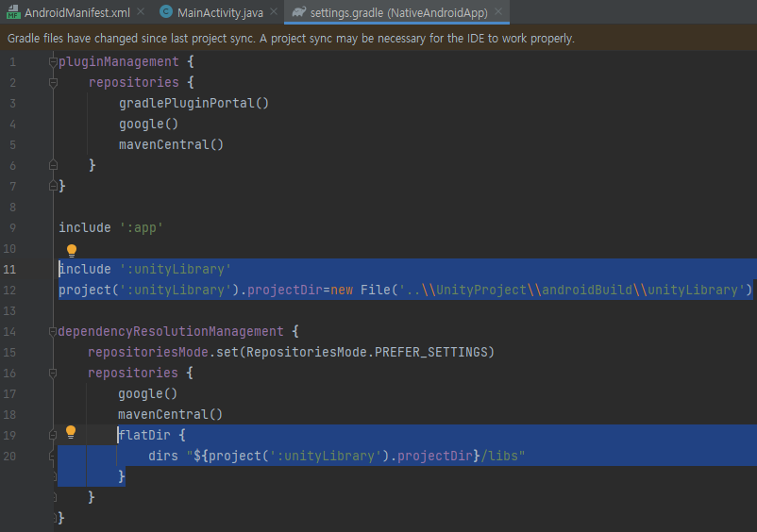
Task: Click the fold end marker on line 6
Action: [53, 165]
